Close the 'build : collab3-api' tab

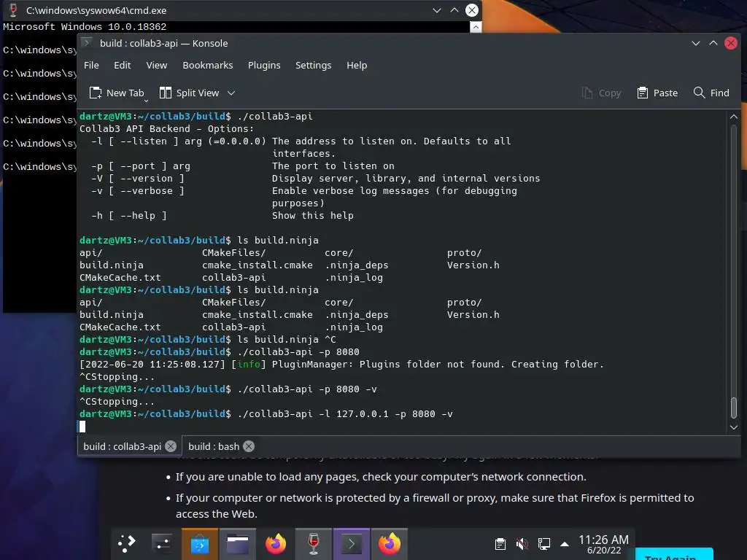(x=171, y=446)
